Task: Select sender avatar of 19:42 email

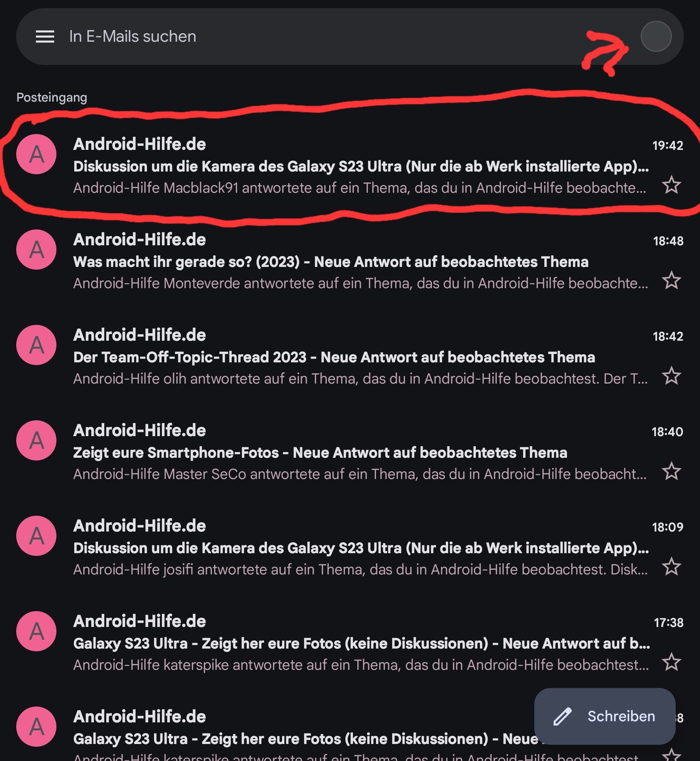Action: tap(36, 154)
